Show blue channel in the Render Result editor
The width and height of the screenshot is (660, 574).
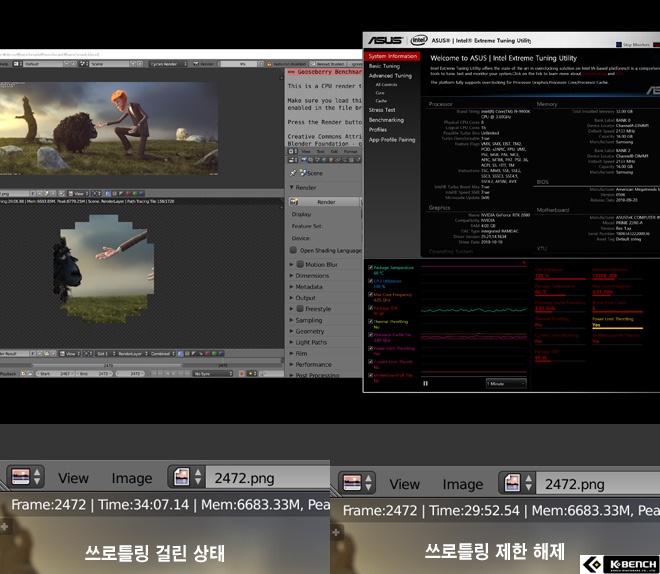221,354
